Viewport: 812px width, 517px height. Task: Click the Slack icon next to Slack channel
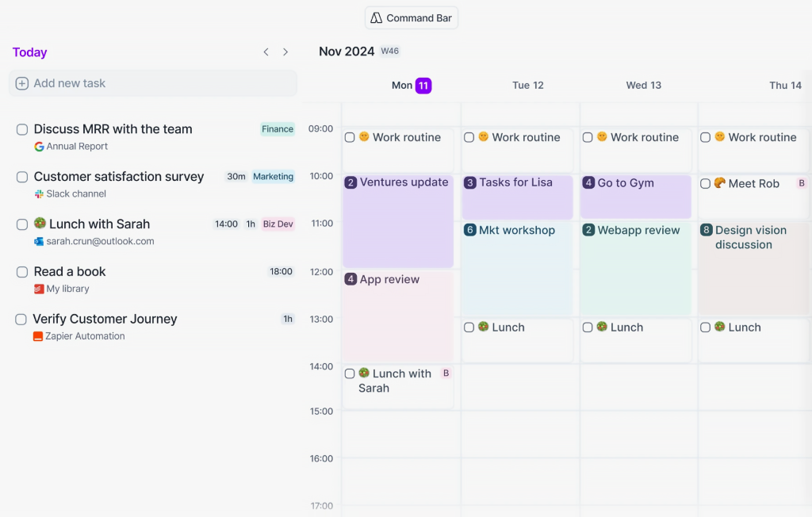(39, 194)
